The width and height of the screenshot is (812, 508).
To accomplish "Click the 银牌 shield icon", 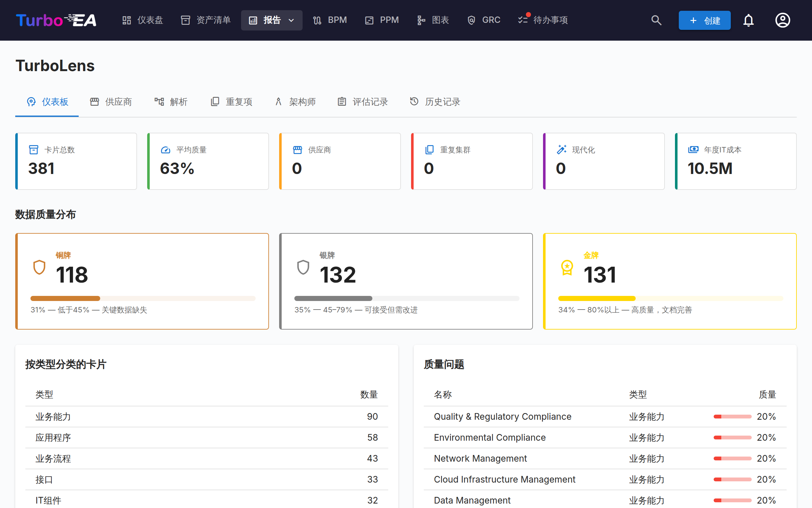I will (303, 267).
